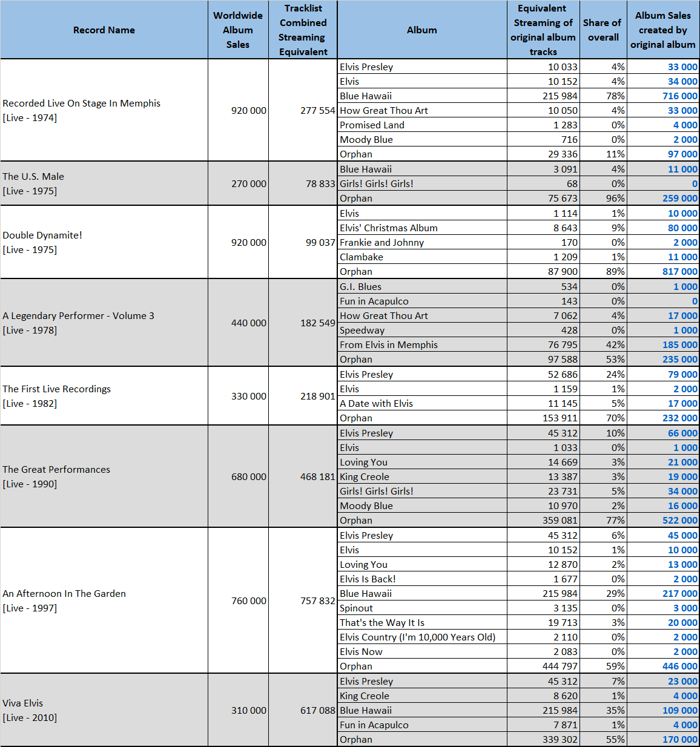Screen dimensions: 700x747
Task: Select the 'Share of overall' header
Action: 603,30
